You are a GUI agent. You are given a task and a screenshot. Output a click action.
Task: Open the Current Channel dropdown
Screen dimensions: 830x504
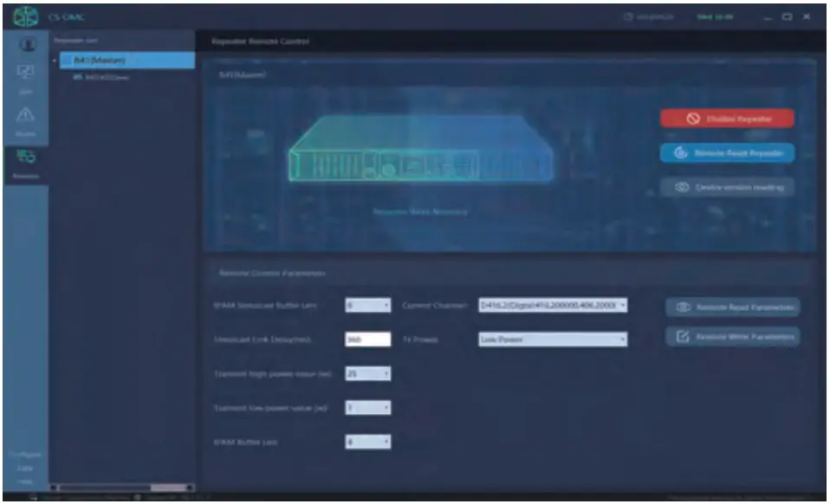553,305
